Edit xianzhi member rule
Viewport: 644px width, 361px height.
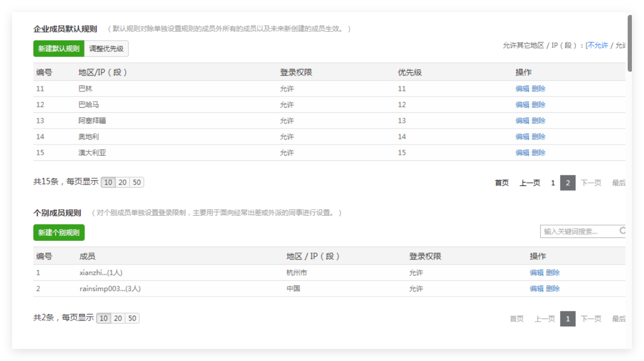pyautogui.click(x=537, y=272)
